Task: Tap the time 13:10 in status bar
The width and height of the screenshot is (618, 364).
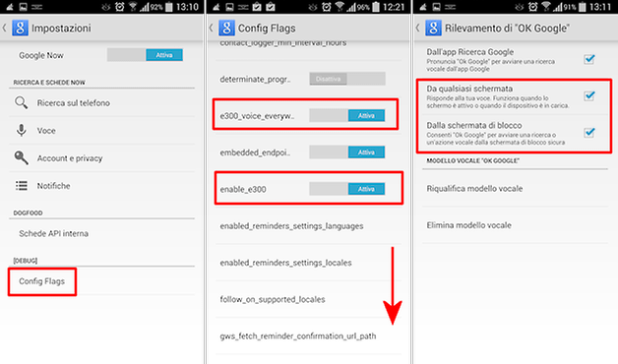Action: (x=187, y=7)
